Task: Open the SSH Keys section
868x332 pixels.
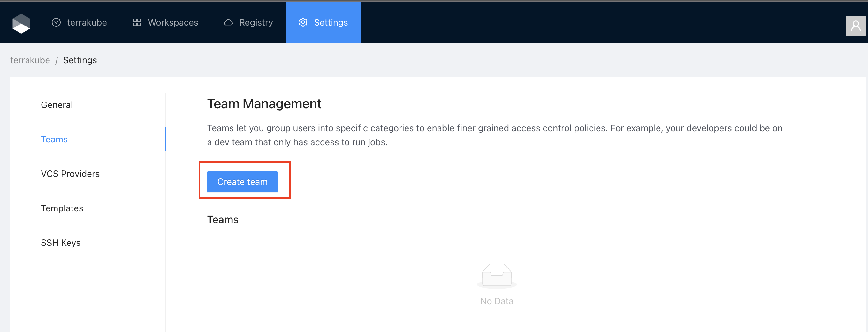Action: pos(61,243)
